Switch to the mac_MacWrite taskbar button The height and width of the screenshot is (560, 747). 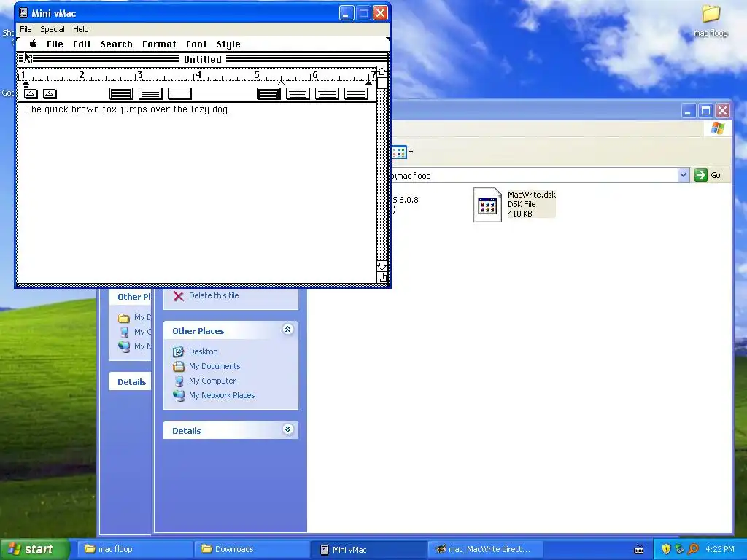click(485, 550)
